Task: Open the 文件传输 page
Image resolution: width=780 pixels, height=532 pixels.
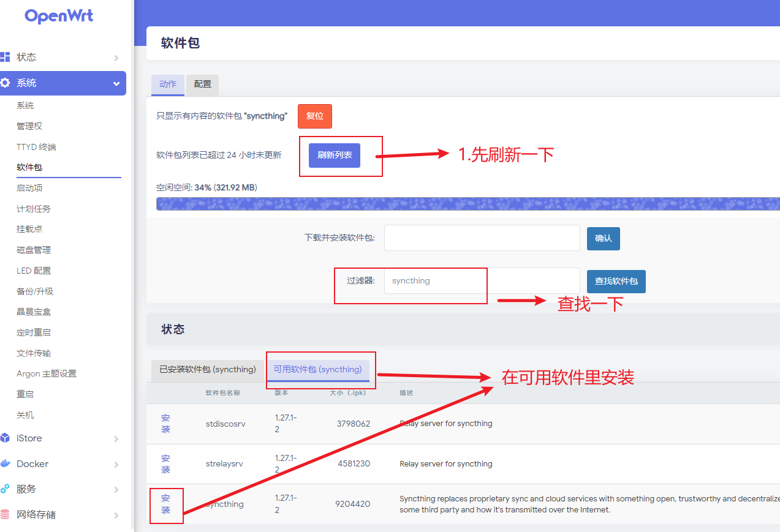Action: point(34,353)
